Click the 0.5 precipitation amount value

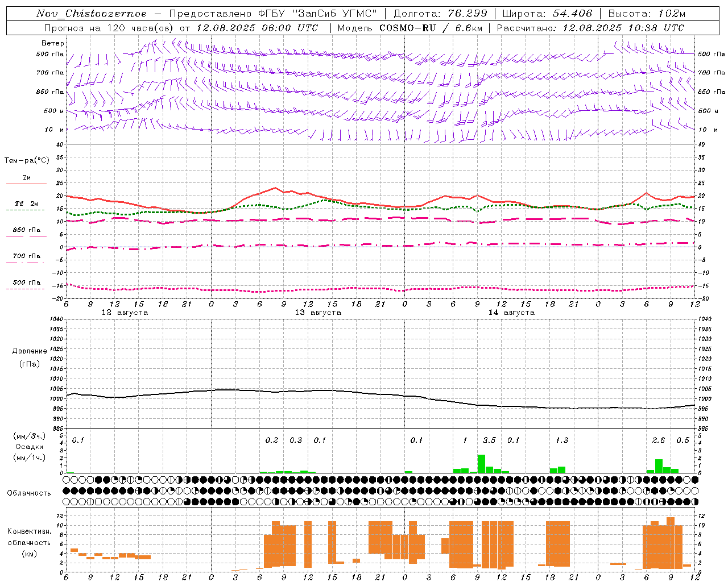coord(682,440)
